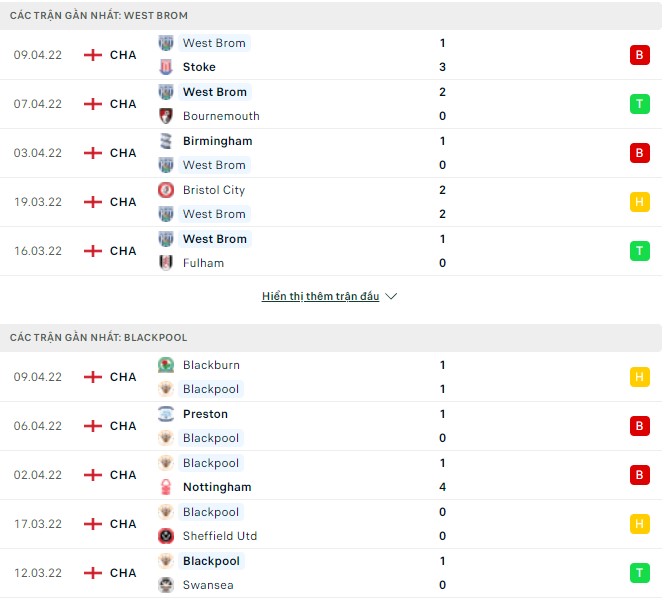Click the Swansea club crest icon

pos(166,585)
